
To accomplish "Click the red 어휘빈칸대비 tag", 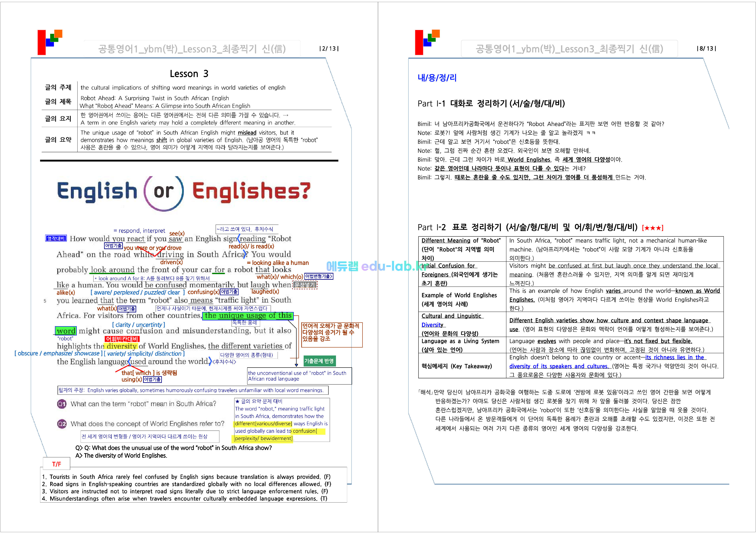I will coord(122,339).
